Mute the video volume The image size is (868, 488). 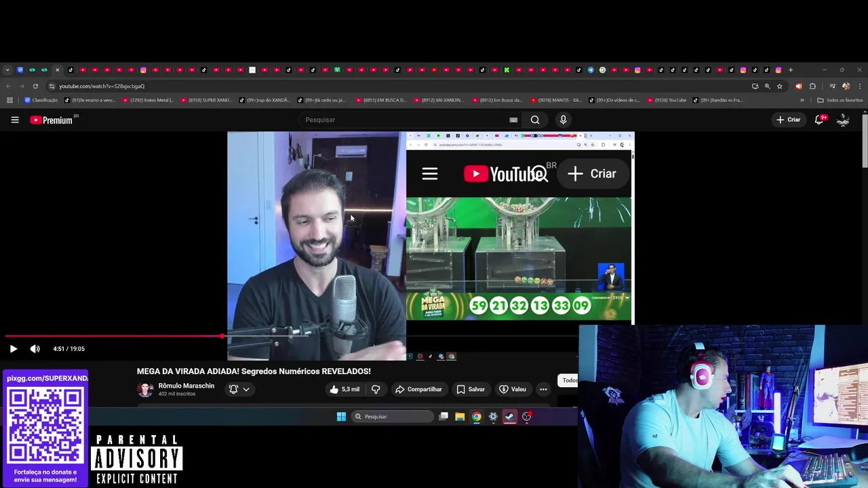point(35,349)
